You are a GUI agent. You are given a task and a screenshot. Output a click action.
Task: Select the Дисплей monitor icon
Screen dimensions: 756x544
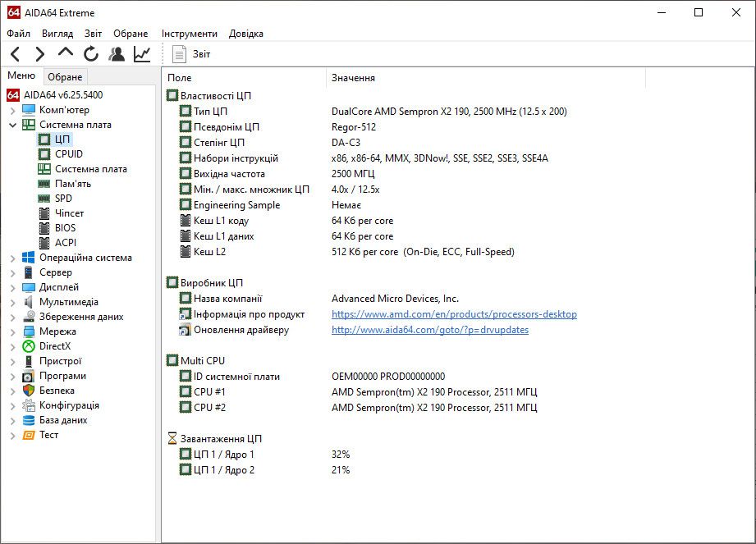(29, 287)
